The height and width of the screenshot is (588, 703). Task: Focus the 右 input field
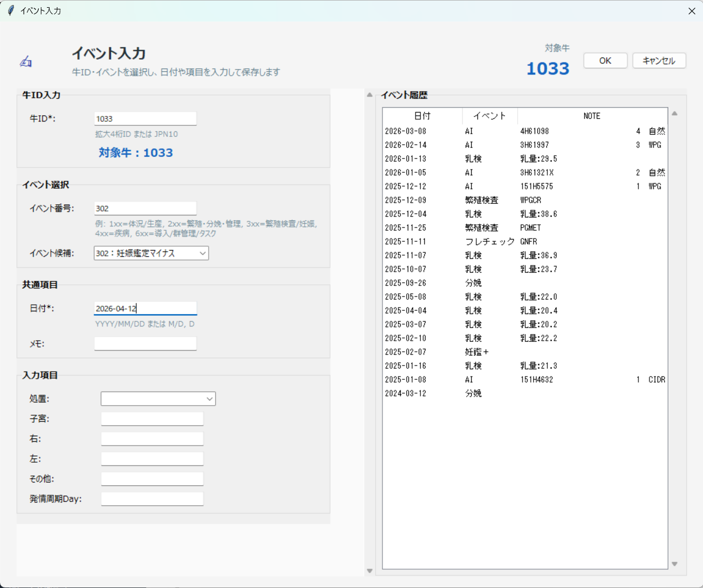pos(152,439)
